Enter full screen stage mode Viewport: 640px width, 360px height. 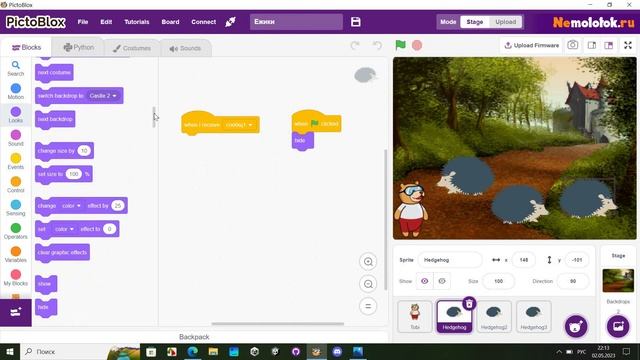tap(628, 45)
